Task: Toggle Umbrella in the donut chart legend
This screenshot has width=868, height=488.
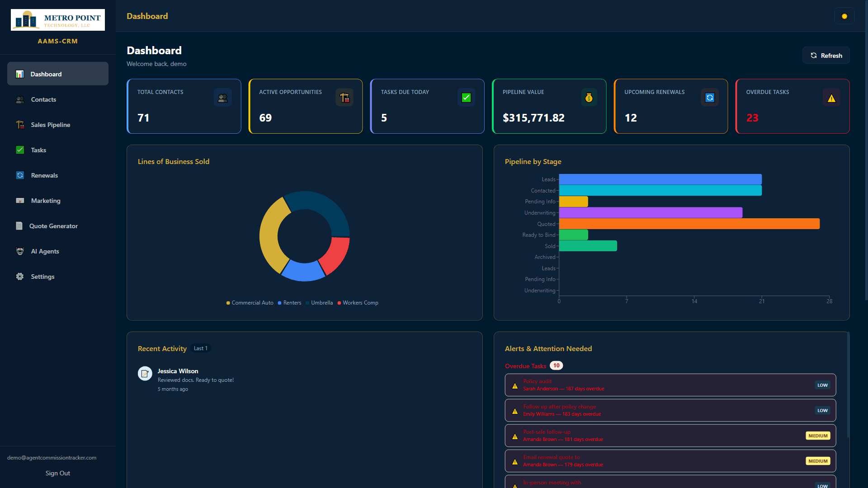Action: [319, 303]
